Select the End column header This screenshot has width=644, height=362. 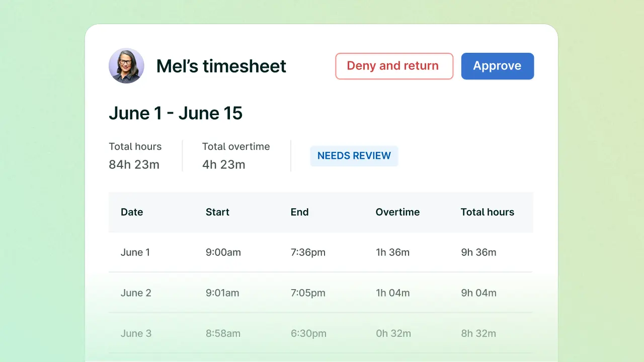(299, 212)
